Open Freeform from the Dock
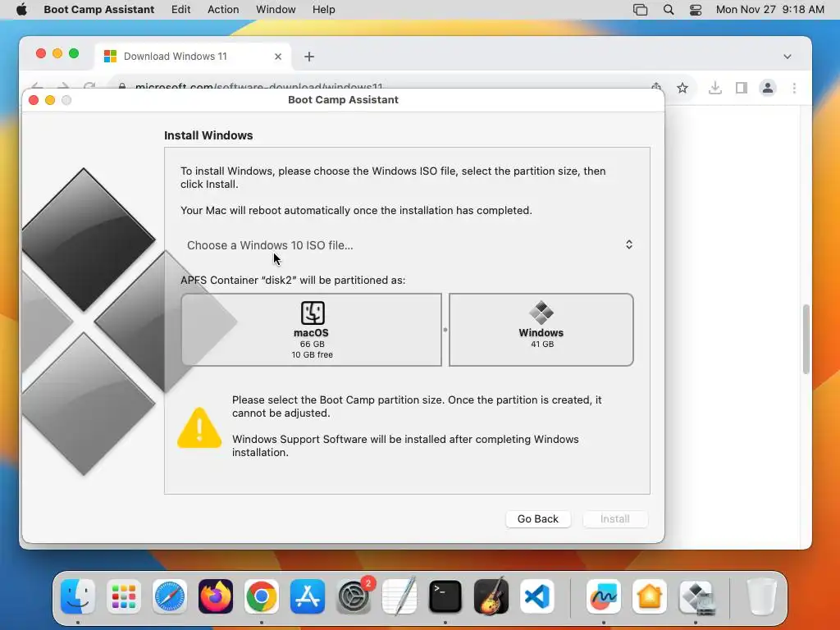The height and width of the screenshot is (630, 840). click(x=604, y=596)
